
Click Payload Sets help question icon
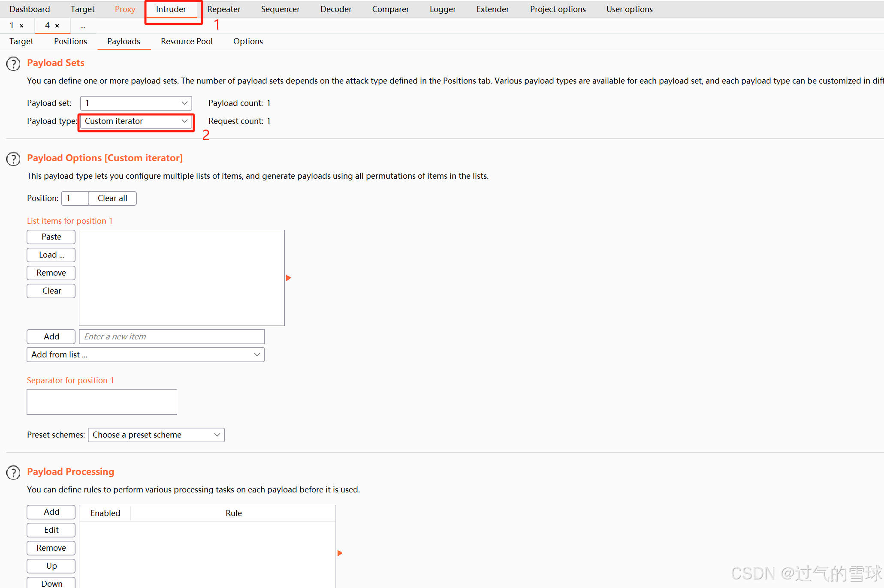pos(13,64)
